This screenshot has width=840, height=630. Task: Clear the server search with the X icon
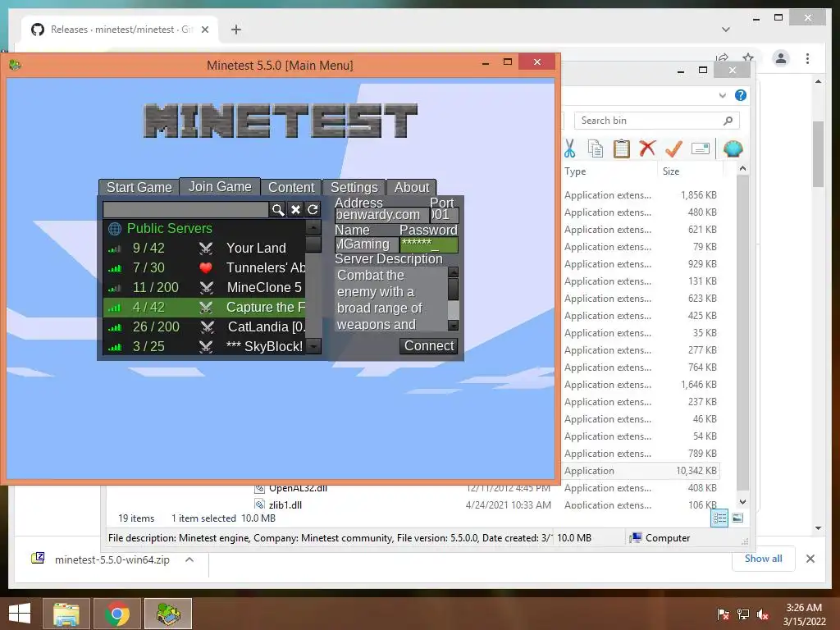(x=295, y=209)
